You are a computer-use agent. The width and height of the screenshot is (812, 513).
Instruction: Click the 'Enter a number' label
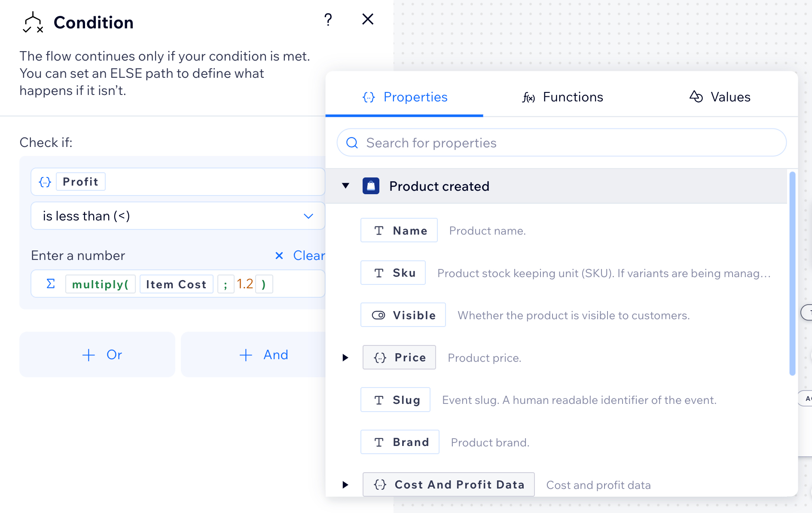click(78, 256)
